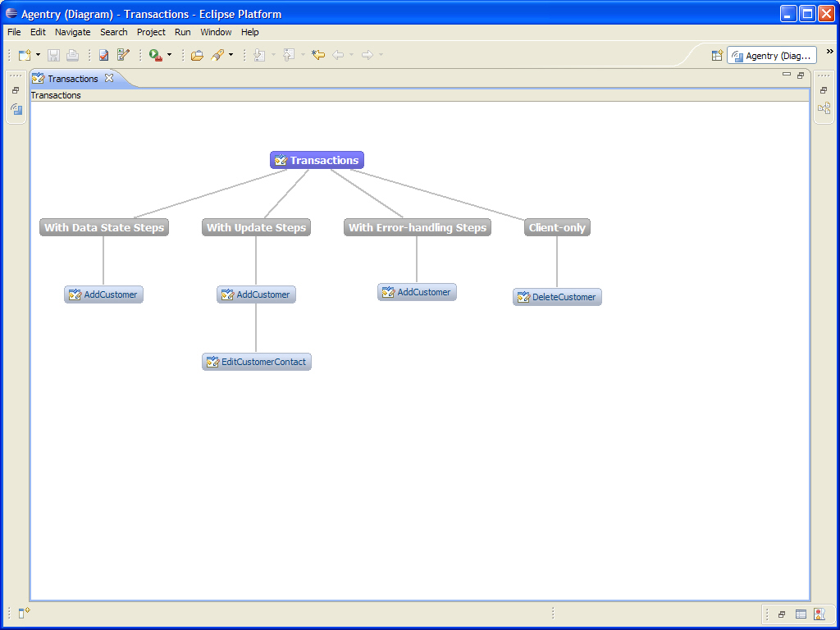Open the Help menu
This screenshot has width=840, height=630.
point(249,32)
